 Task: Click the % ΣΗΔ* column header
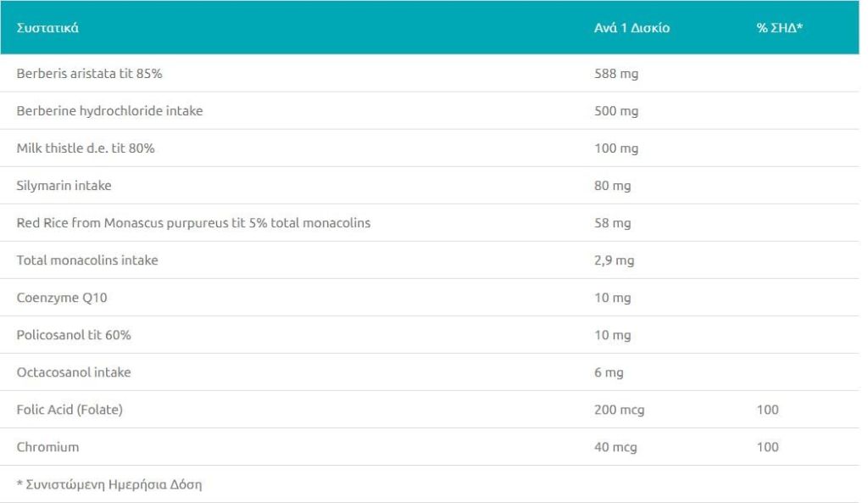click(x=779, y=28)
